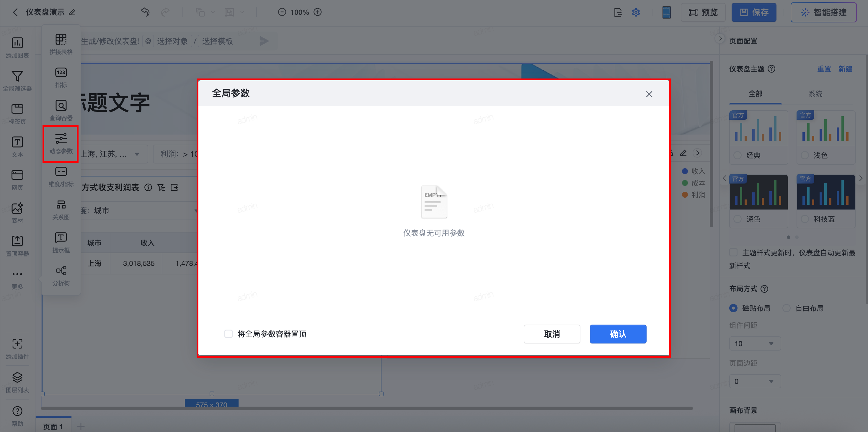The height and width of the screenshot is (432, 868).
Task: Pick the 科技蓝 theme thumbnail
Action: [x=825, y=192]
